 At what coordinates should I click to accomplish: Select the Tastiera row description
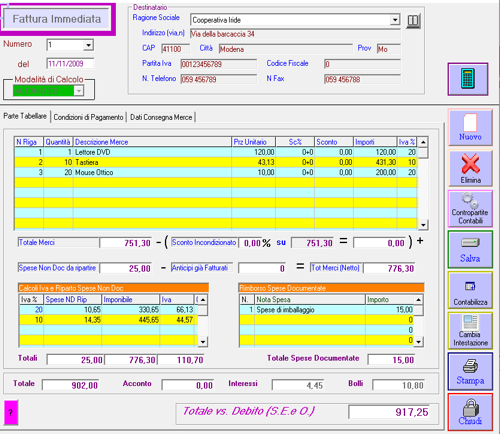[152, 162]
